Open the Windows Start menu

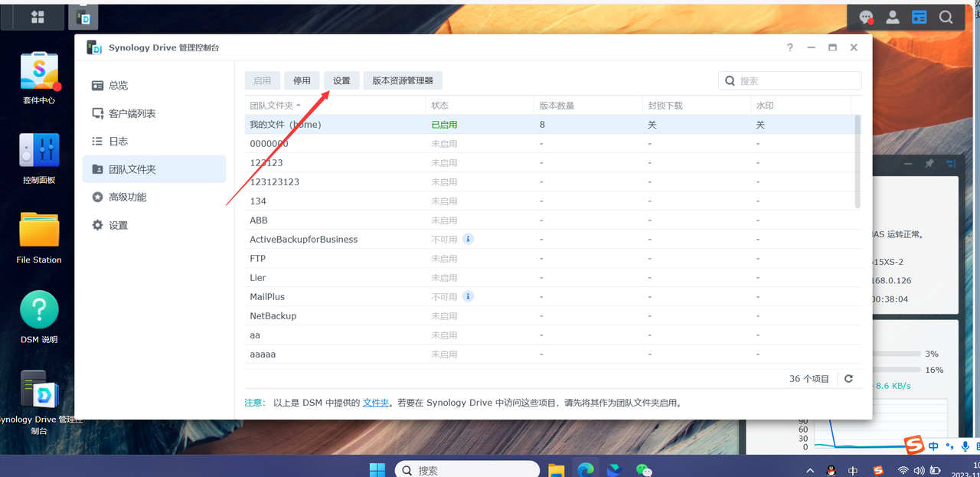(x=377, y=470)
